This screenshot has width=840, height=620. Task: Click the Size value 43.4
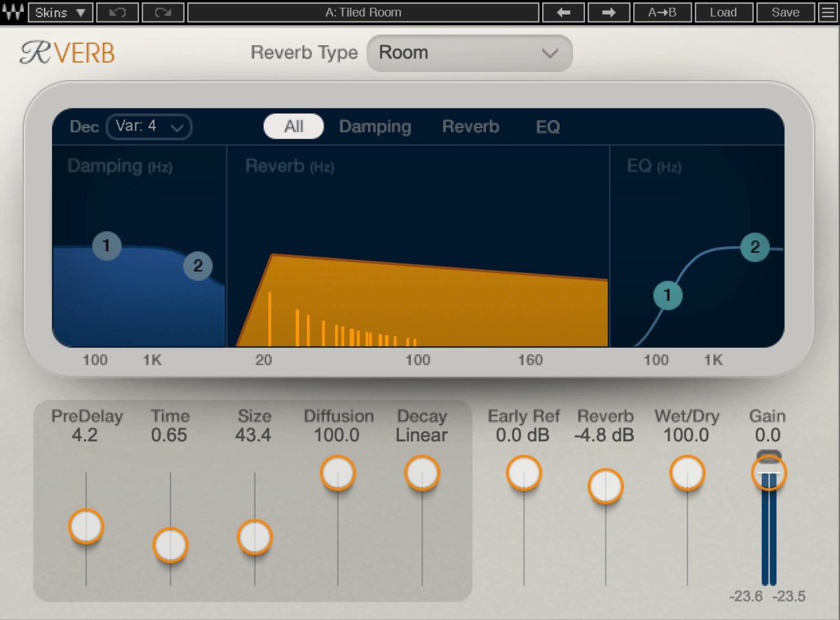click(253, 435)
